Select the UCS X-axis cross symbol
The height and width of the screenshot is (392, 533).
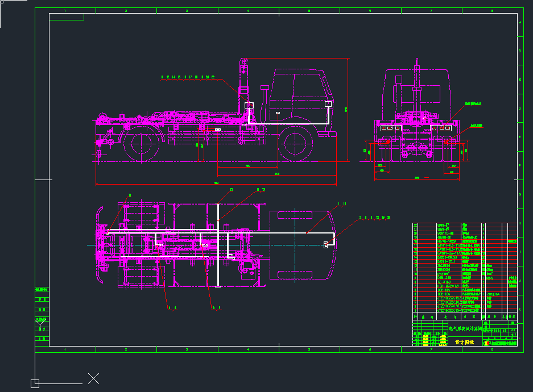(93, 378)
